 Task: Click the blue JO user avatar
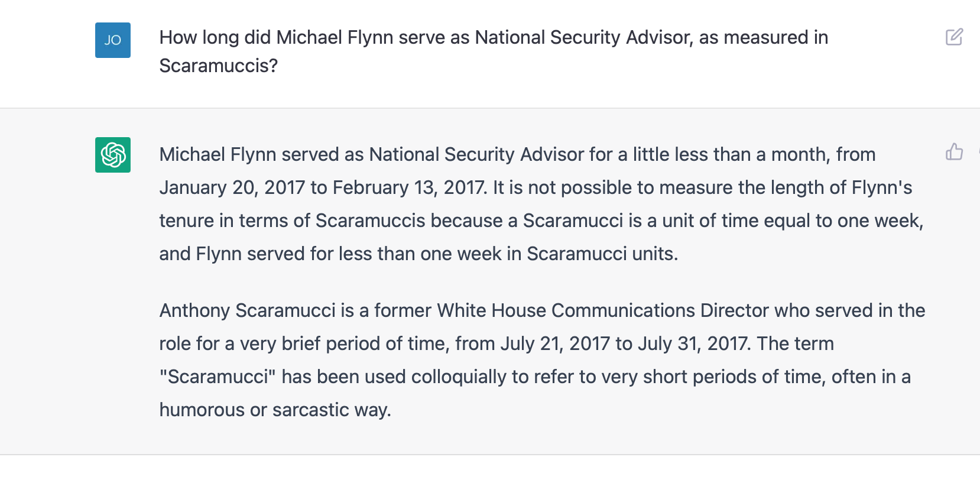pos(113,40)
